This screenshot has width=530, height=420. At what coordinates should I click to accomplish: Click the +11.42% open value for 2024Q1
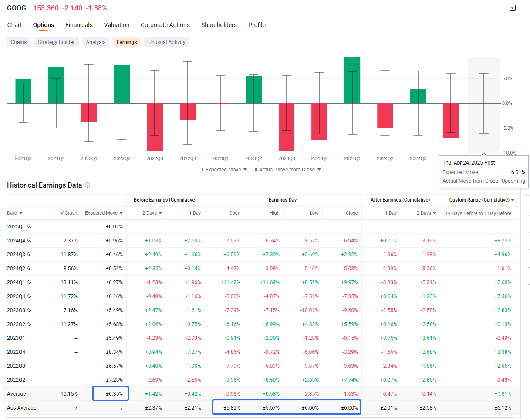(230, 282)
